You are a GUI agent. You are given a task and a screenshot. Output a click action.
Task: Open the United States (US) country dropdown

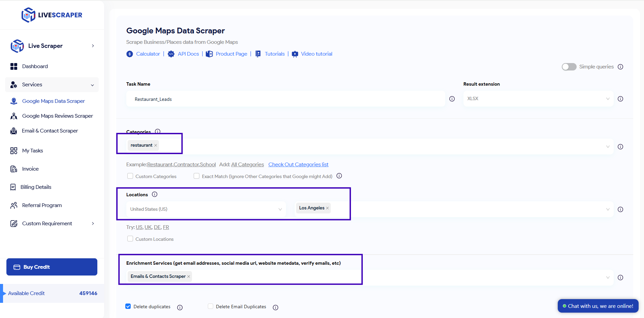[x=206, y=209]
